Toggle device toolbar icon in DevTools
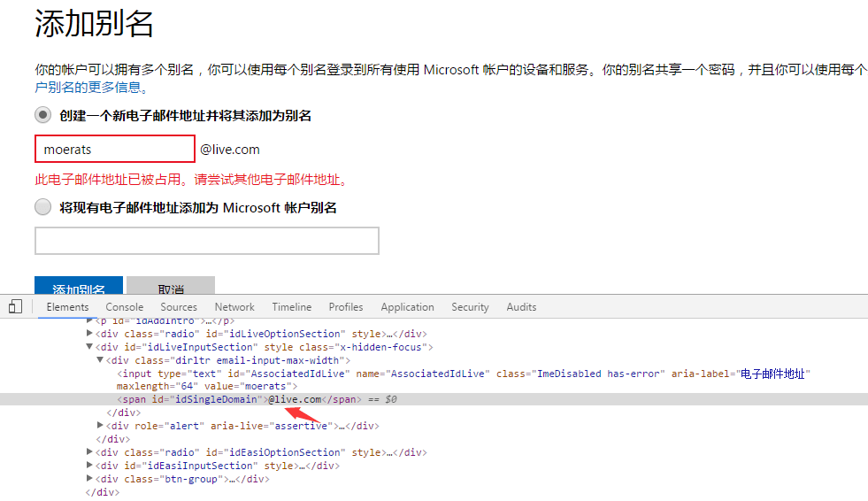Image resolution: width=868 pixels, height=501 pixels. point(16,306)
